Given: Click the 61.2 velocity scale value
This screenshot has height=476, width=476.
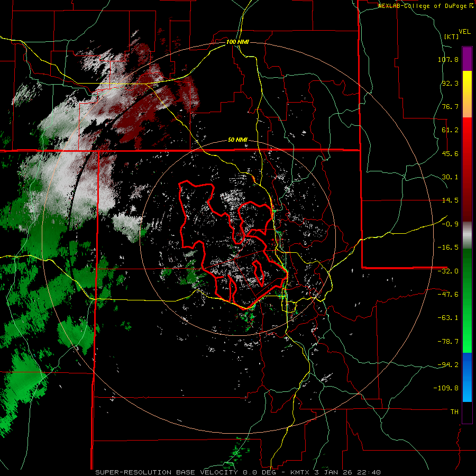Looking at the screenshot, I should (x=450, y=130).
